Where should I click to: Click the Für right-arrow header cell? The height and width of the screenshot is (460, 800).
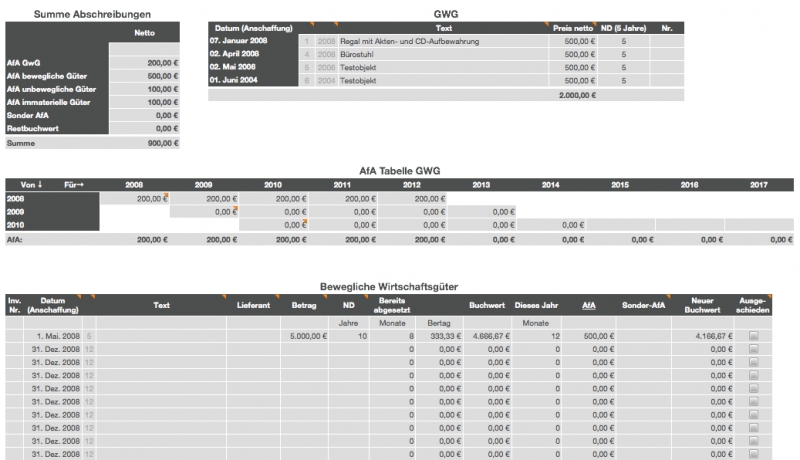(x=74, y=185)
